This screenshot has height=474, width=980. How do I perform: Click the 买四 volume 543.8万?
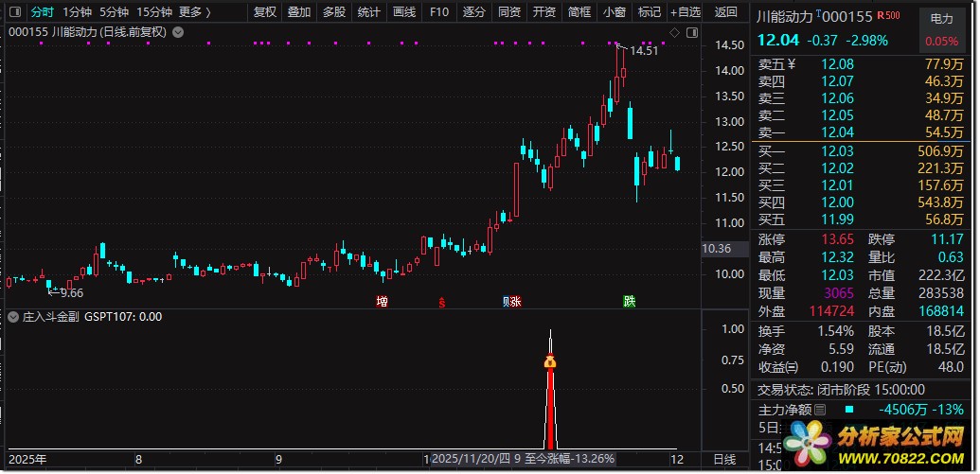pos(940,202)
